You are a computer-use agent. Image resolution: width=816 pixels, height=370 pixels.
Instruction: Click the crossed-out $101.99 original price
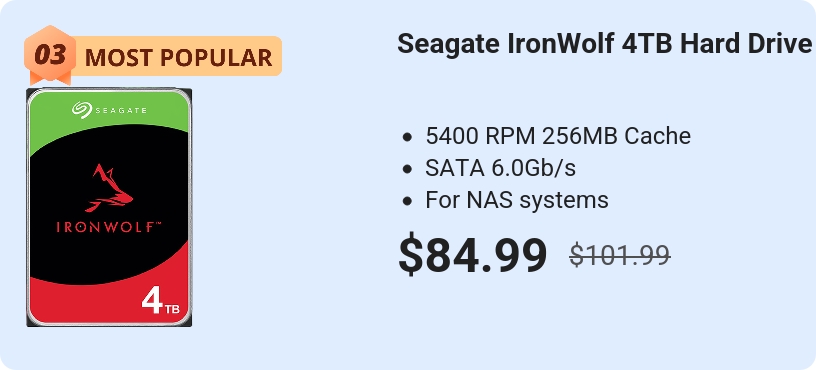pyautogui.click(x=619, y=256)
